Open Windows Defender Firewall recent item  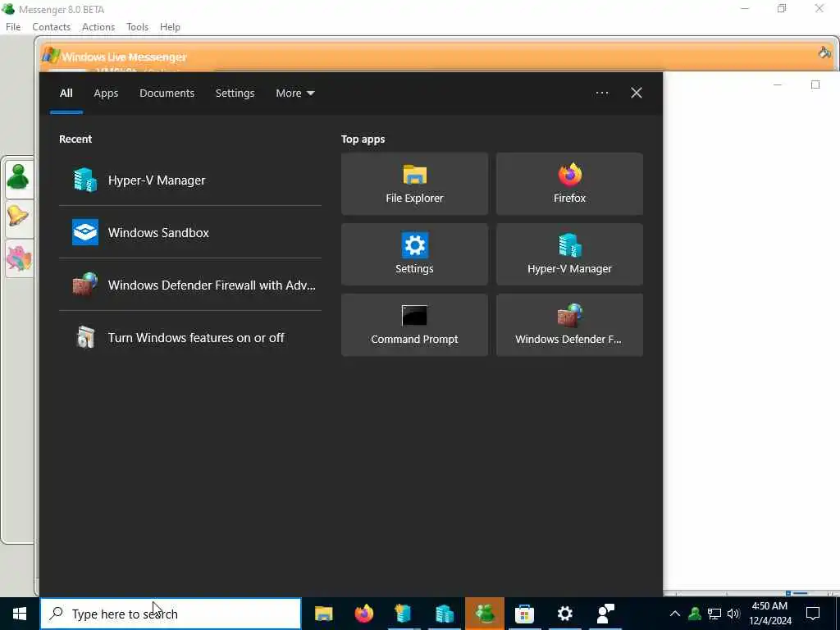point(190,285)
